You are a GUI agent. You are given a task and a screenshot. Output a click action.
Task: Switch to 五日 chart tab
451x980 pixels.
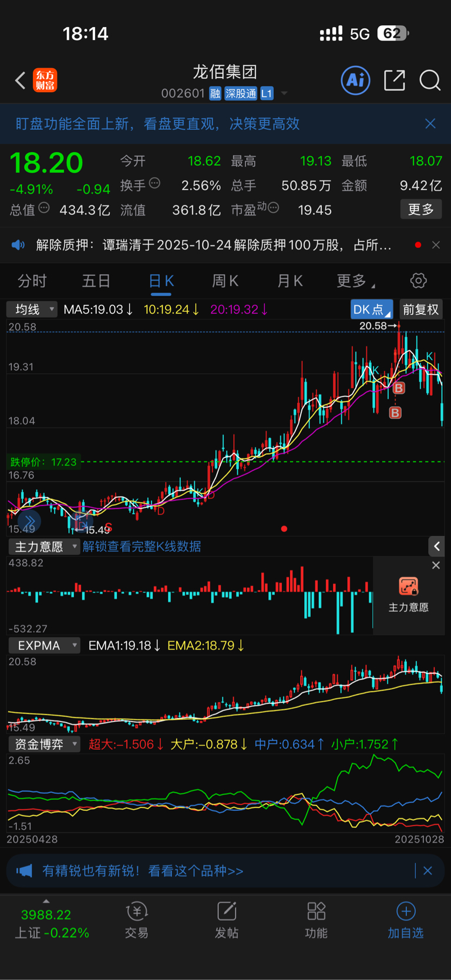coord(96,281)
